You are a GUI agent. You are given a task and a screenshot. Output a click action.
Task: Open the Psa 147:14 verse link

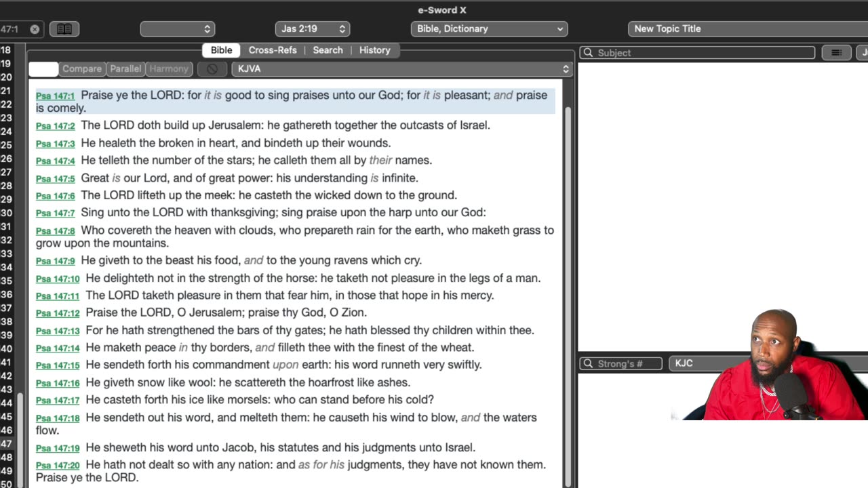coord(58,348)
